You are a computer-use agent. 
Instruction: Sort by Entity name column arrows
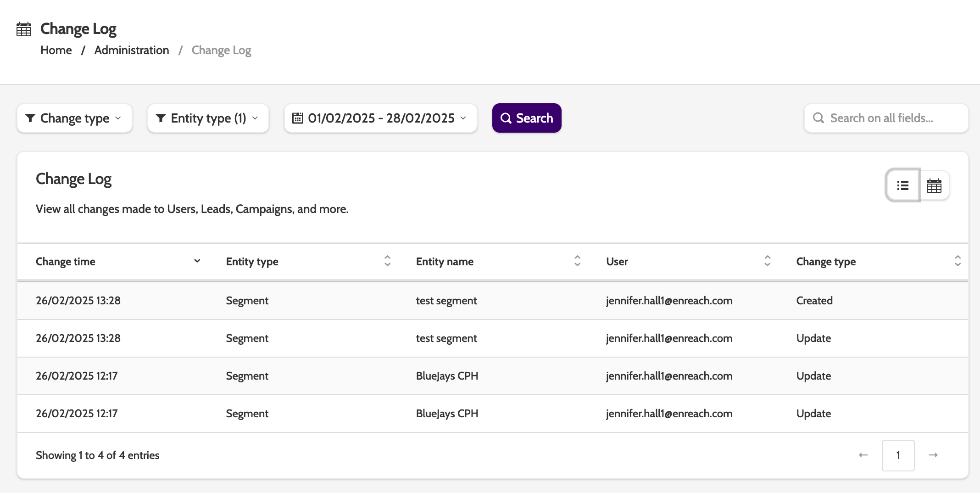click(577, 261)
